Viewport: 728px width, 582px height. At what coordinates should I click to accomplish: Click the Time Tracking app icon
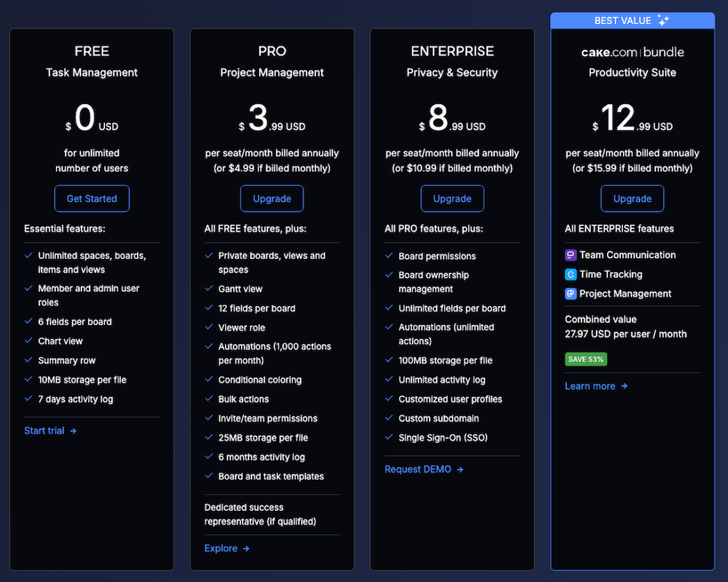pos(570,274)
